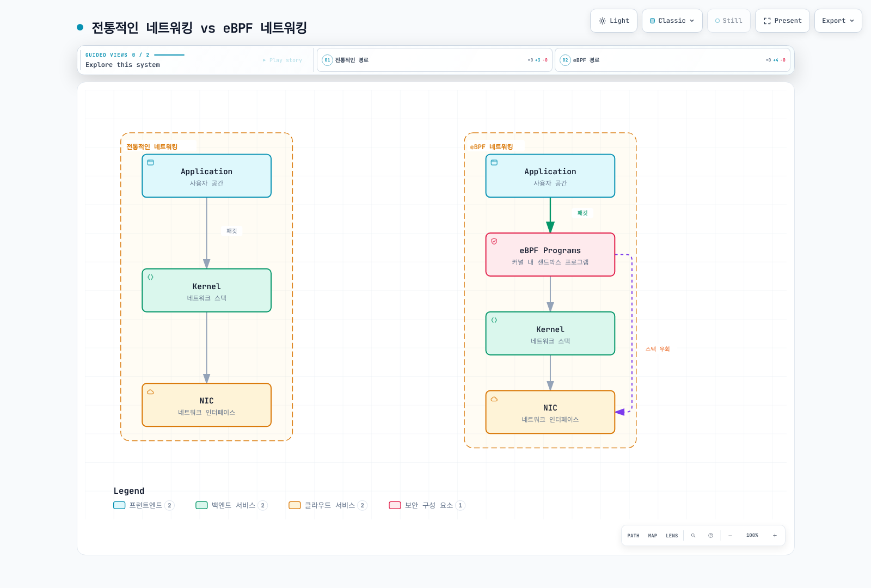Screen dimensions: 871x588
Task: Click cloud icon on eBPF group NIC node
Action: click(x=494, y=399)
